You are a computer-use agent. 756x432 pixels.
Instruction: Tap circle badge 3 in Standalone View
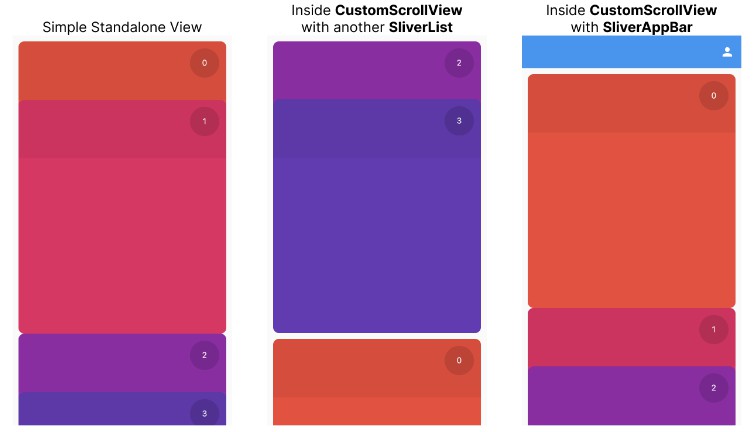pyautogui.click(x=204, y=413)
